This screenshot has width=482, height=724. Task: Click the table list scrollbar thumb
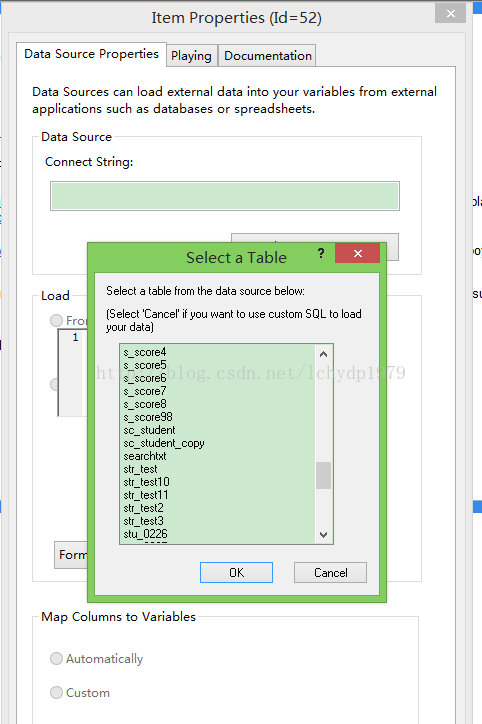pyautogui.click(x=324, y=475)
